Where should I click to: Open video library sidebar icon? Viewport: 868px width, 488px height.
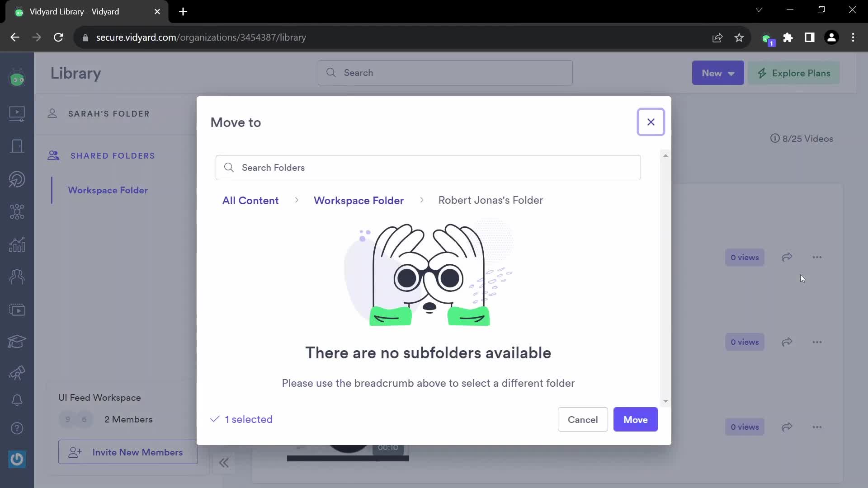17,113
